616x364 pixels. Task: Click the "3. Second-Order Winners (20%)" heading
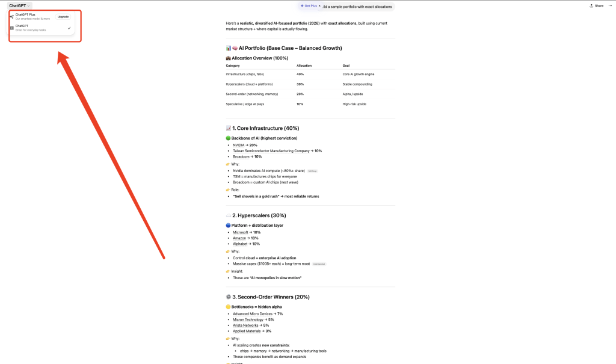(x=268, y=297)
